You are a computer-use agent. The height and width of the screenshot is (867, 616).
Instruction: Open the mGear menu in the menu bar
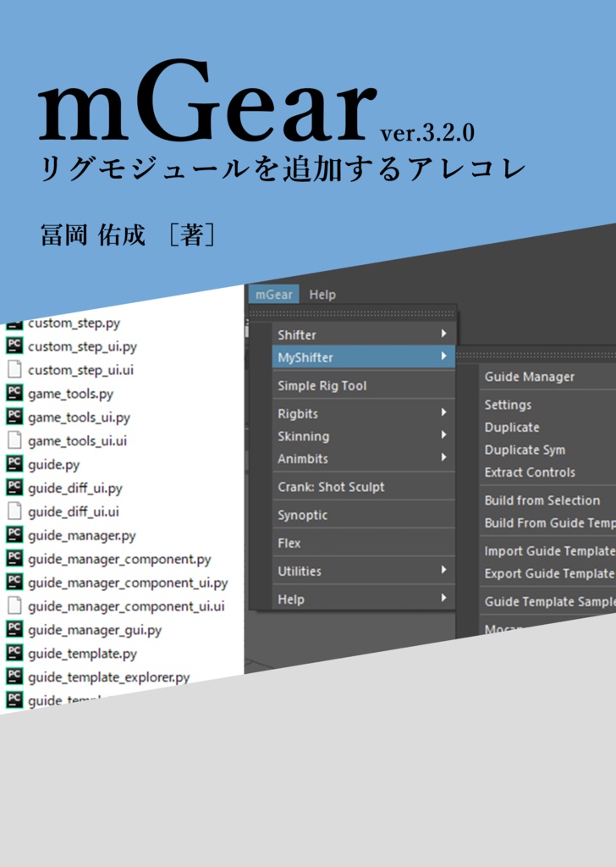[x=274, y=294]
